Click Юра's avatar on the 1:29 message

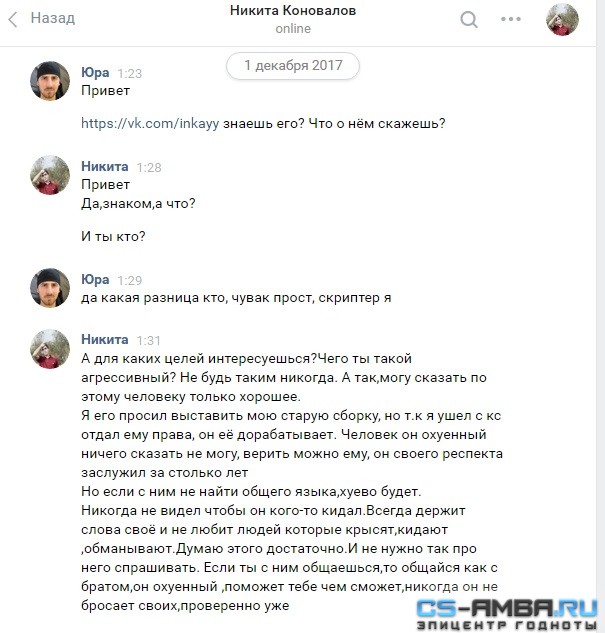pos(50,288)
